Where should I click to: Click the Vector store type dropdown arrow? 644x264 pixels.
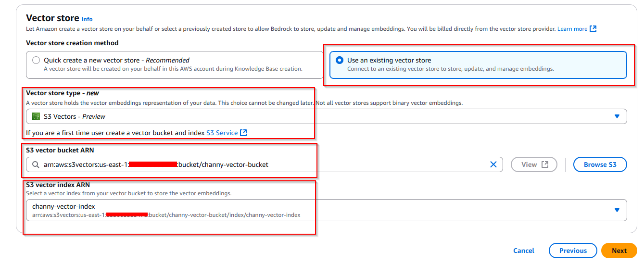pos(617,116)
